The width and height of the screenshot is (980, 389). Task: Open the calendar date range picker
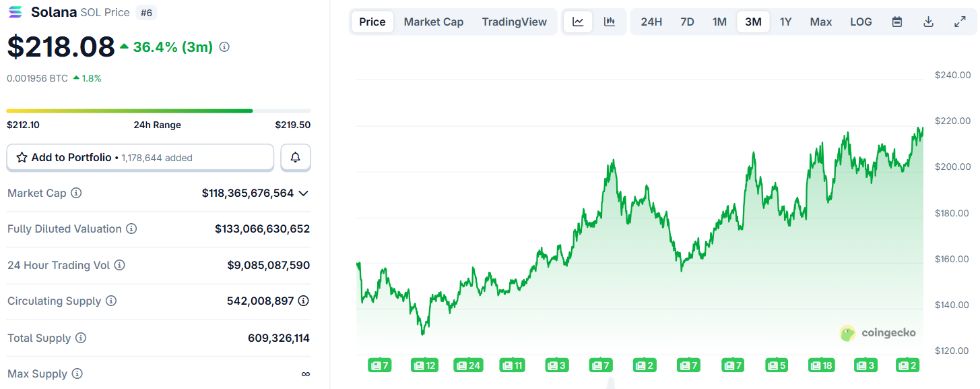[x=896, y=21]
